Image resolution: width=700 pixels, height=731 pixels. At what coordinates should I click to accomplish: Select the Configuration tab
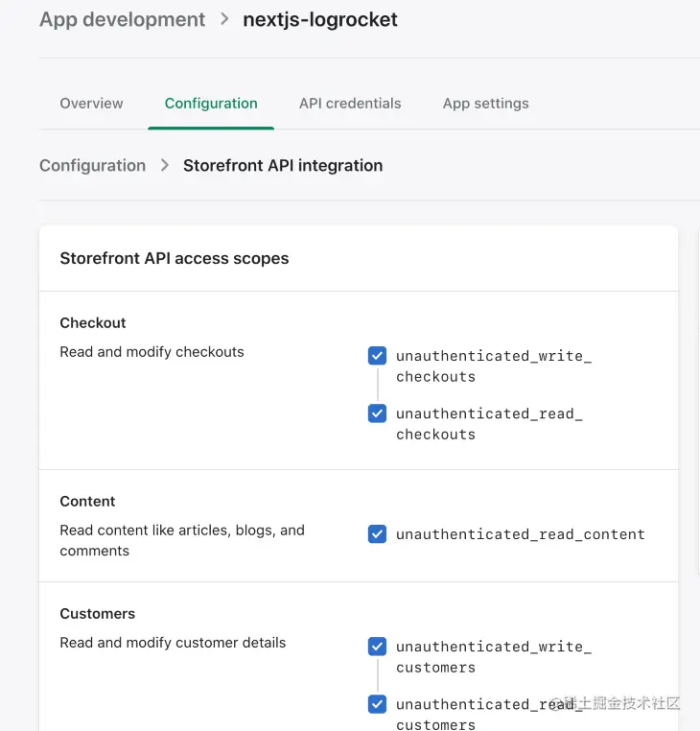tap(211, 104)
